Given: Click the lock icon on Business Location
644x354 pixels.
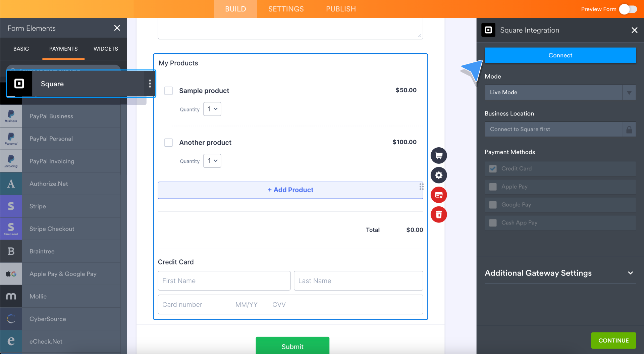Looking at the screenshot, I should click(x=629, y=130).
